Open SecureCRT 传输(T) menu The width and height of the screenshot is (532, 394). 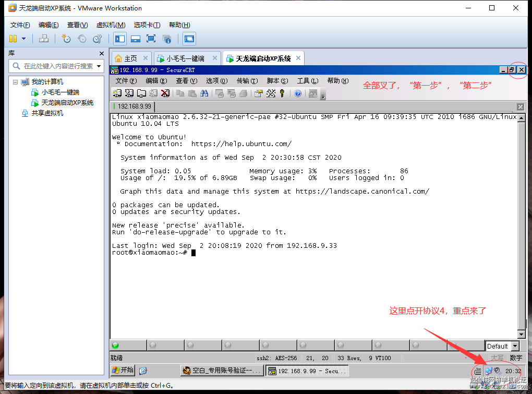click(247, 81)
